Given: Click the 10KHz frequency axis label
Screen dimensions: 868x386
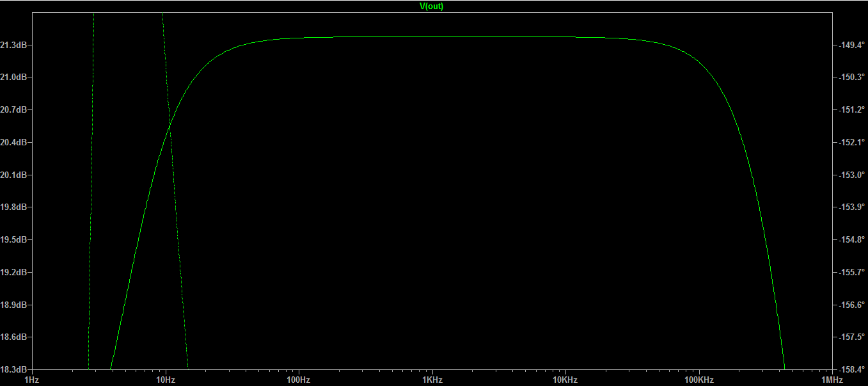Looking at the screenshot, I should [565, 380].
